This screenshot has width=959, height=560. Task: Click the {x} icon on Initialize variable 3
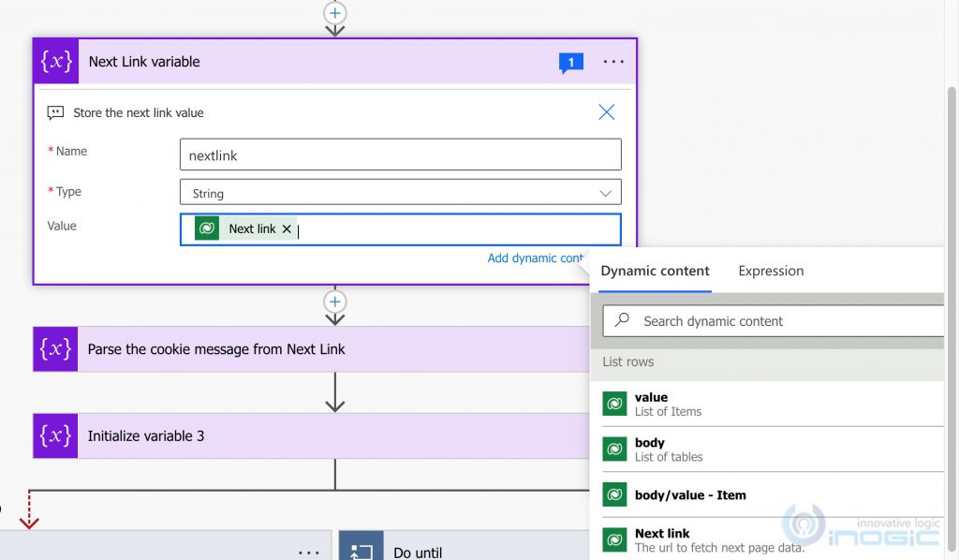click(55, 435)
